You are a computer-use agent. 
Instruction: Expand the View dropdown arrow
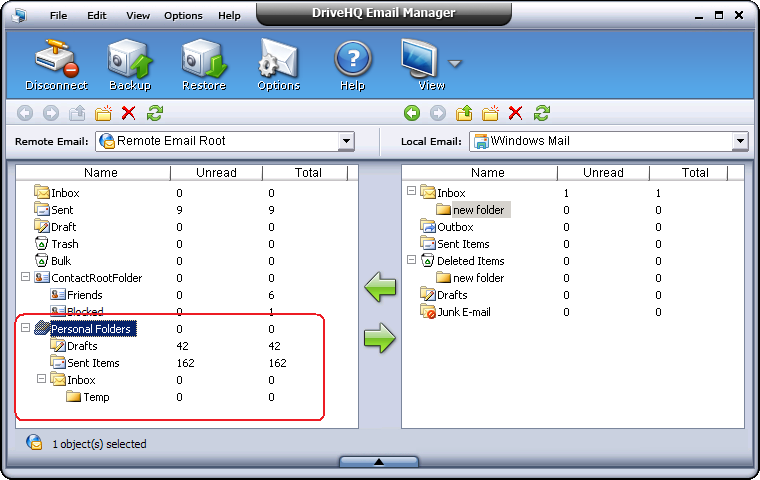click(x=455, y=64)
